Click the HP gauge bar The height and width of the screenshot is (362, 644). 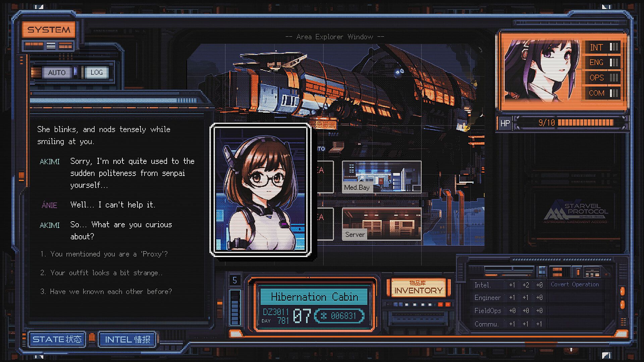[x=585, y=123]
